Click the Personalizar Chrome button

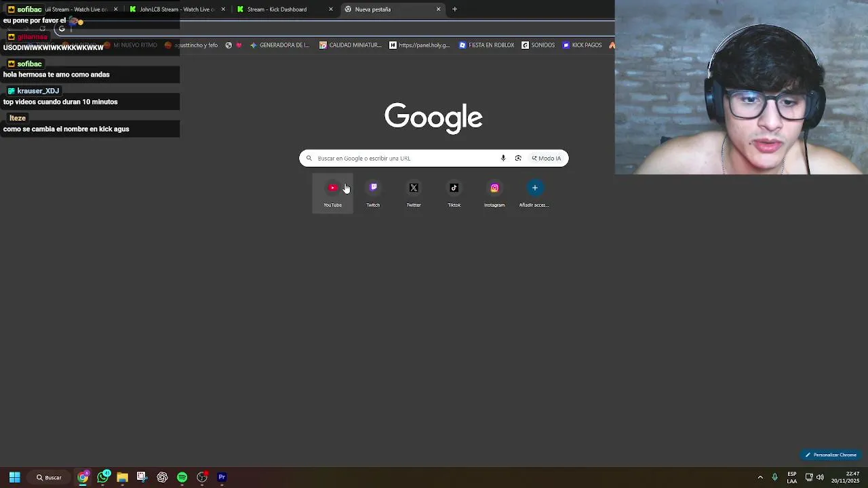pos(831,455)
